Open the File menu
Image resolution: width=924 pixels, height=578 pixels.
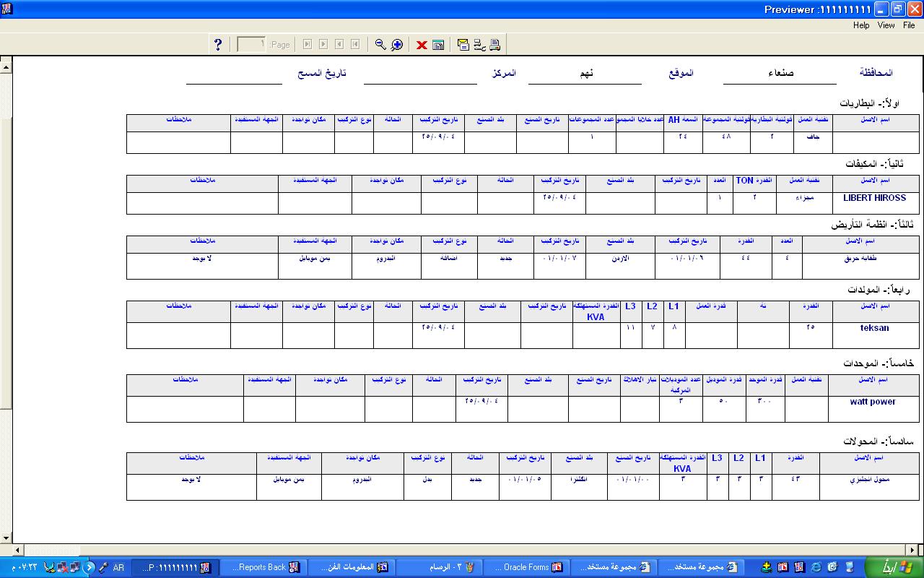coord(908,25)
